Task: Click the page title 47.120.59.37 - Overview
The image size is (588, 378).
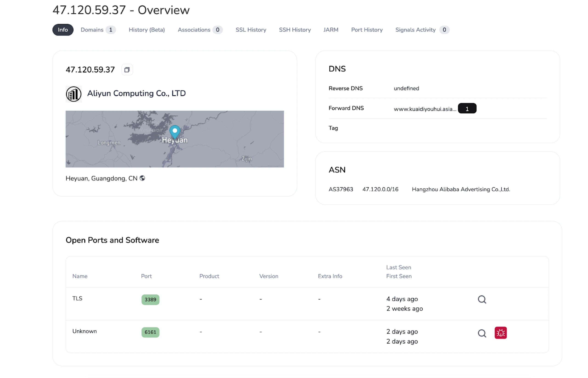Action: pyautogui.click(x=121, y=10)
